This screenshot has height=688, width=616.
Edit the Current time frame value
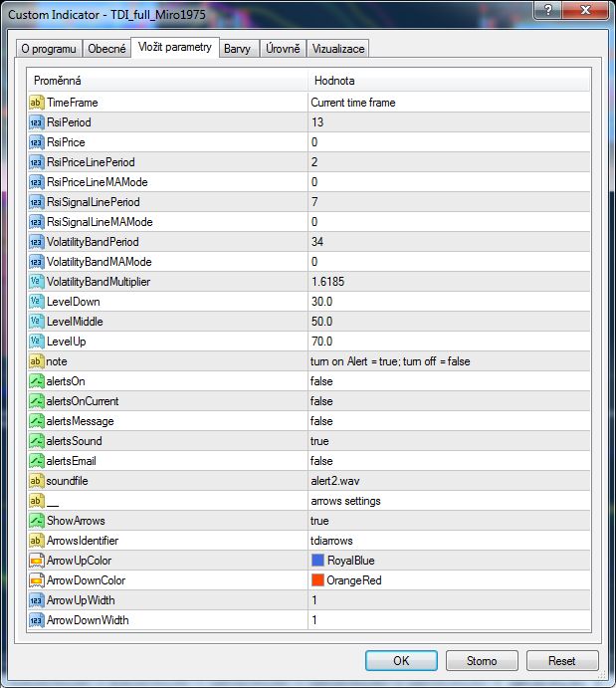353,103
